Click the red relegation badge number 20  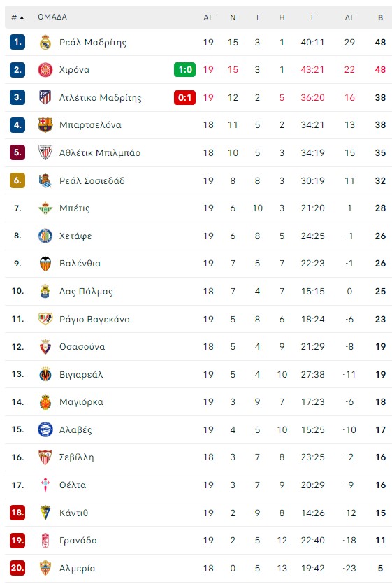[17, 568]
